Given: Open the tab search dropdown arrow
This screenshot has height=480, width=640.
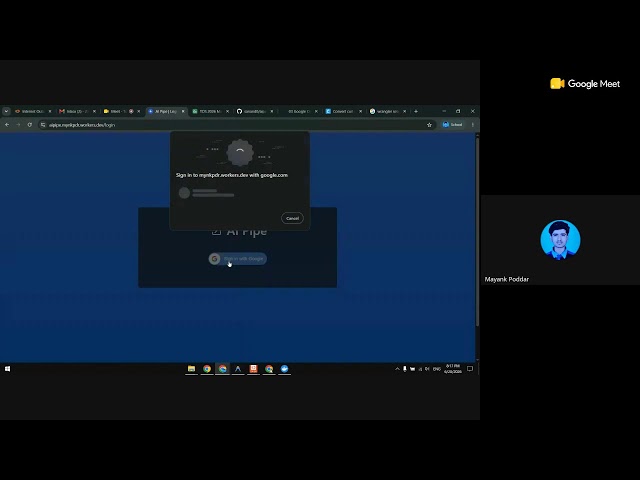Looking at the screenshot, I should (6, 111).
